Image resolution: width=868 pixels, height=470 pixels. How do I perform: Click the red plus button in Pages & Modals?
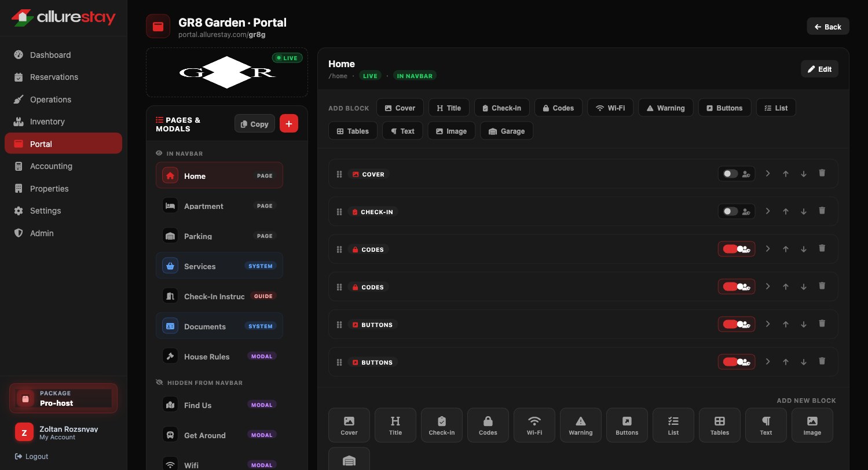click(x=289, y=123)
